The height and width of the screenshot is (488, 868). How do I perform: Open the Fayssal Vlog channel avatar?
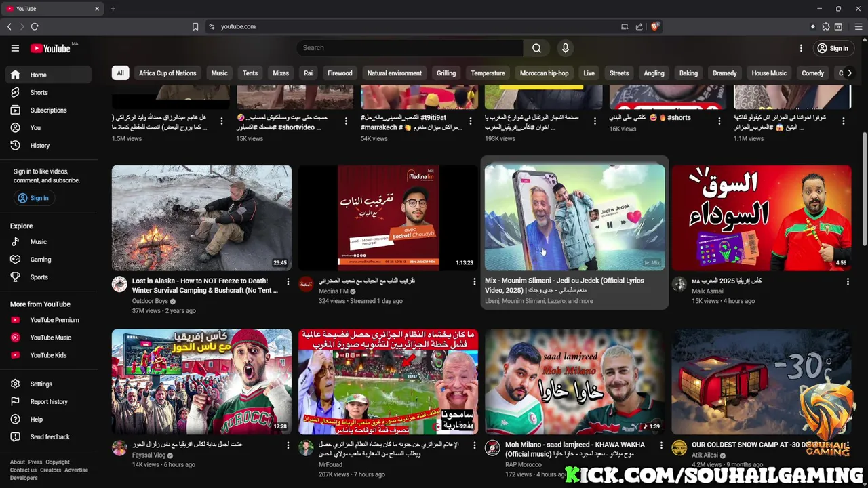119,448
